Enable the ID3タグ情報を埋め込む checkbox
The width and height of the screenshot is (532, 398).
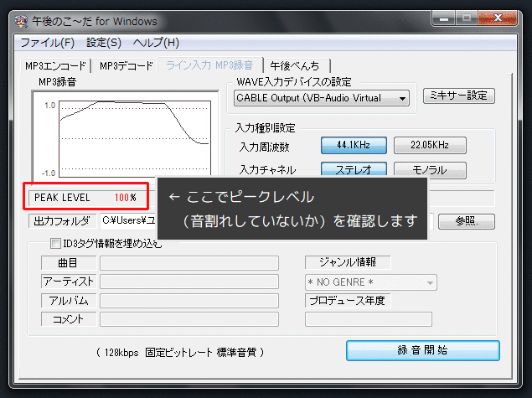coord(56,245)
